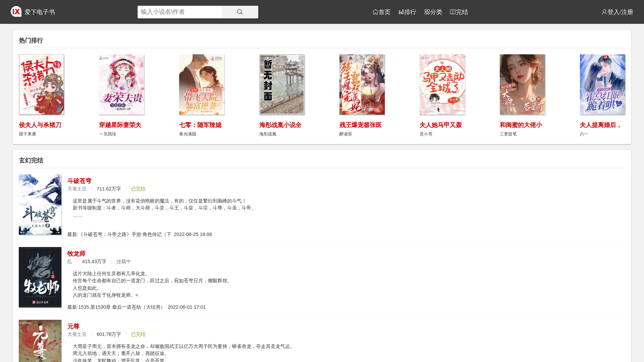644x362 pixels.
Task: Click title link 侯夫人与杀猪刀
Action: 40,125
